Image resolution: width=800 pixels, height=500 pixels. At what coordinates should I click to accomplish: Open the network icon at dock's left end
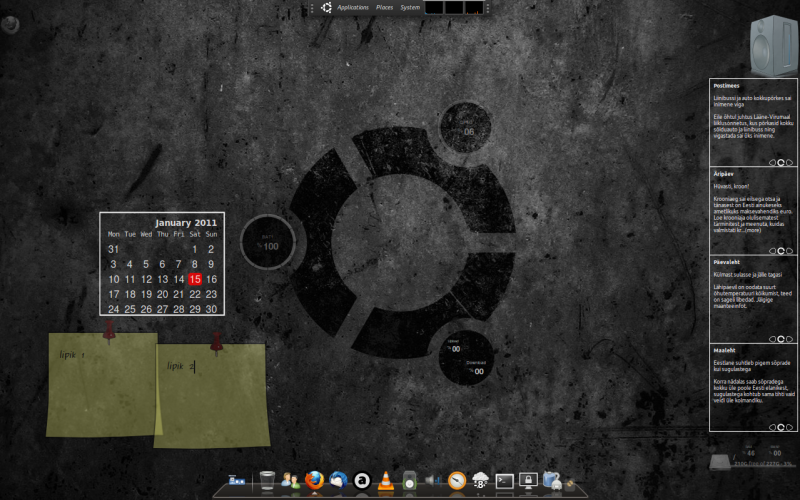[x=237, y=480]
